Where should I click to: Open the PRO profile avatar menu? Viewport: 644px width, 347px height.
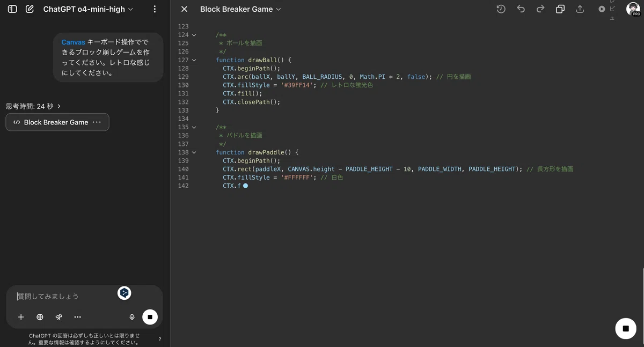633,9
